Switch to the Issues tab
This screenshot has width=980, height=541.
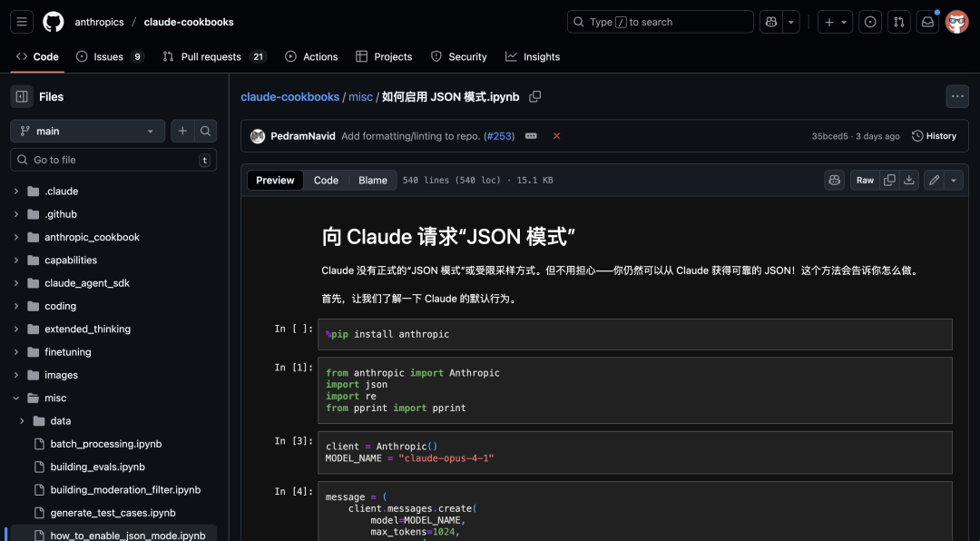[x=110, y=56]
